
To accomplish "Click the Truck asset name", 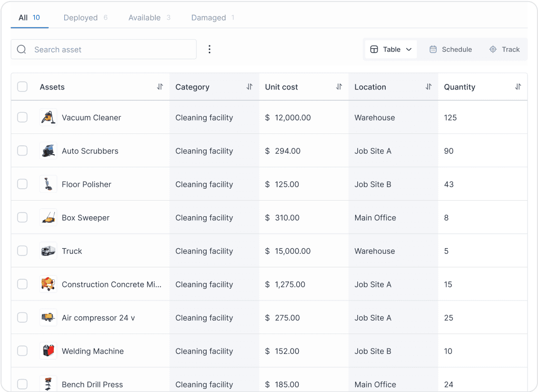I will click(x=71, y=251).
